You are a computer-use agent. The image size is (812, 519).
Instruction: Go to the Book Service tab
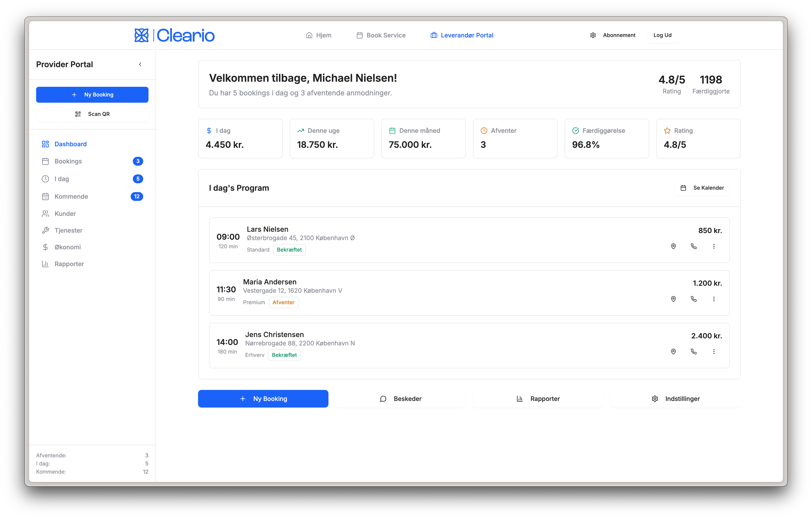381,35
